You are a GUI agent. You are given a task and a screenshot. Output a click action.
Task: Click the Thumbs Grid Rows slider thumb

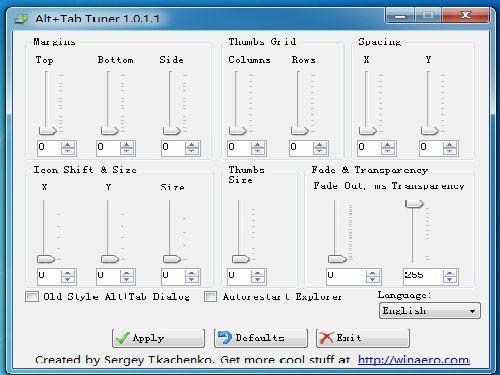click(x=300, y=131)
